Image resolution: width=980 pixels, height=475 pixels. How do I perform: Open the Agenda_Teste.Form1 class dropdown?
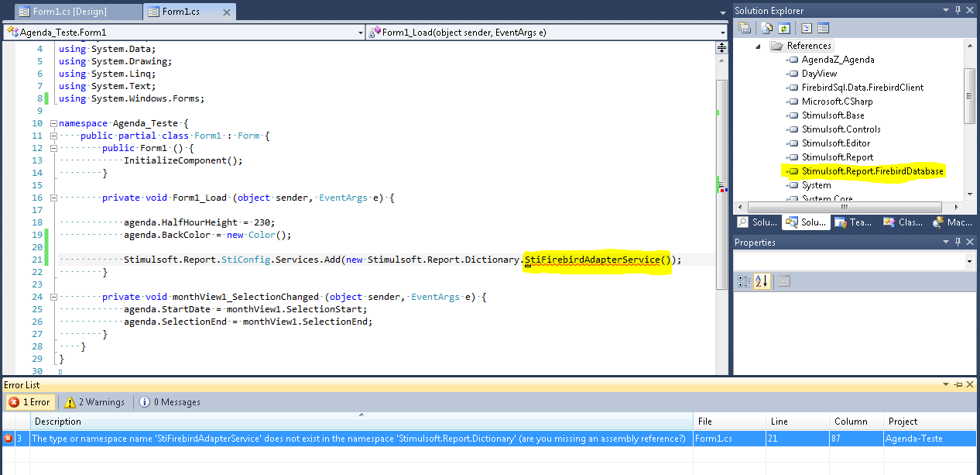click(360, 33)
